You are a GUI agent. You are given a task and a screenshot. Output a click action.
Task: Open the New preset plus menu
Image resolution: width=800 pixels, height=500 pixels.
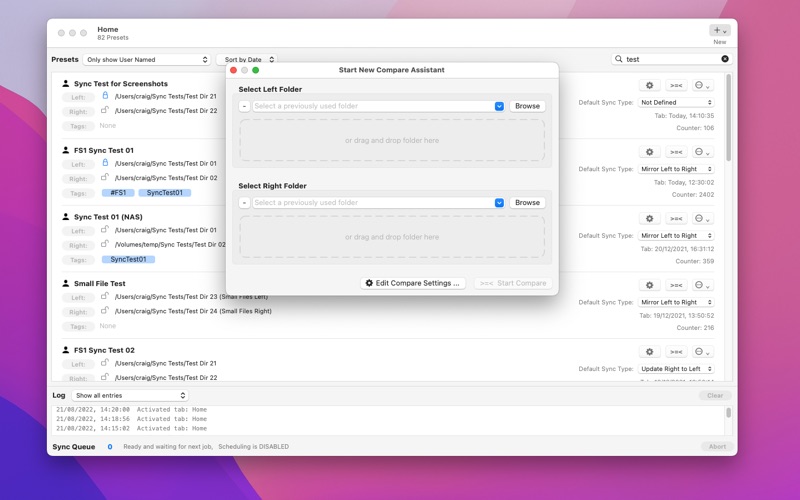(x=720, y=30)
